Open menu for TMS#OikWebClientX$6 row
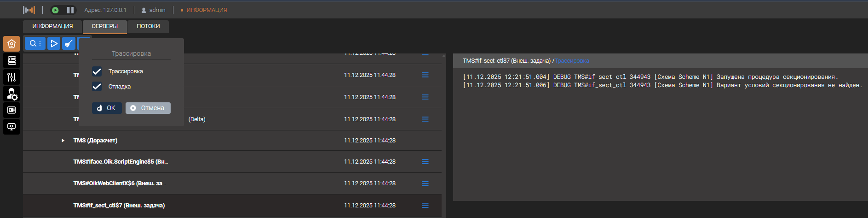The height and width of the screenshot is (218, 868). (x=425, y=183)
